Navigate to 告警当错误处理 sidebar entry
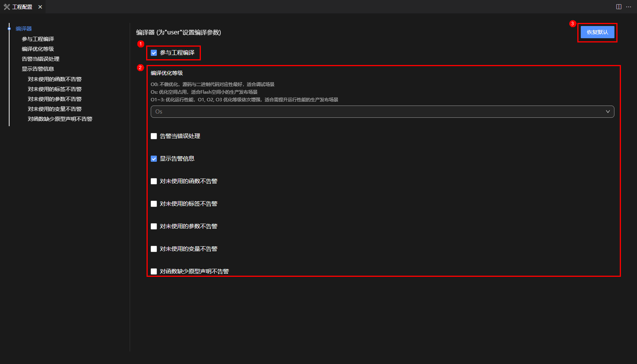Image resolution: width=637 pixels, height=364 pixels. pos(41,59)
